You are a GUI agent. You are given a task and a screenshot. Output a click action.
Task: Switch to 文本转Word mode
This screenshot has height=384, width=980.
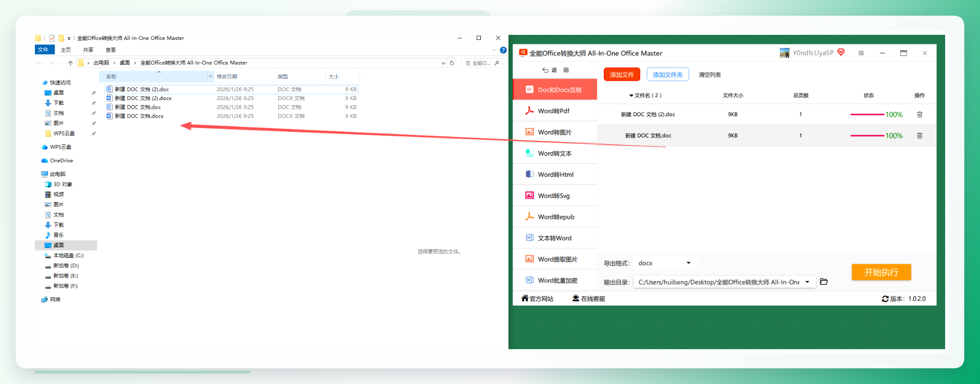point(555,238)
